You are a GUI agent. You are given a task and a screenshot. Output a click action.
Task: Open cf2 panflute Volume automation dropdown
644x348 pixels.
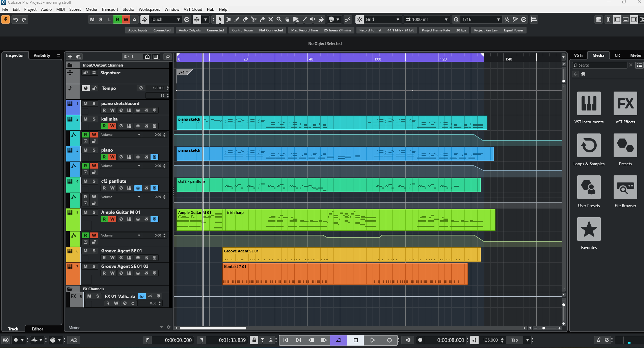pyautogui.click(x=120, y=197)
